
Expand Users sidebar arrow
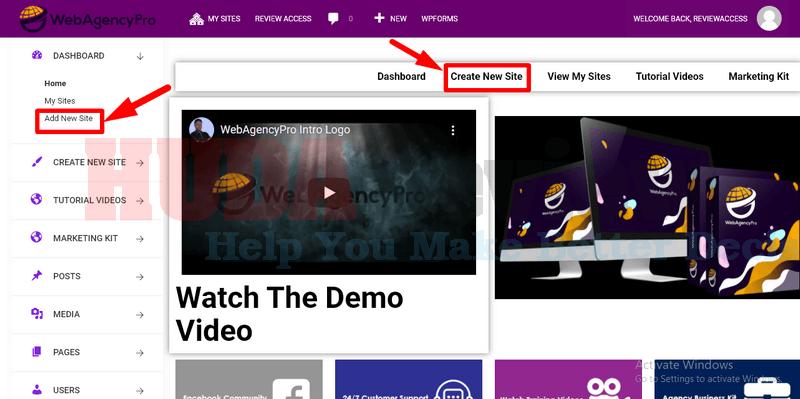pos(140,391)
